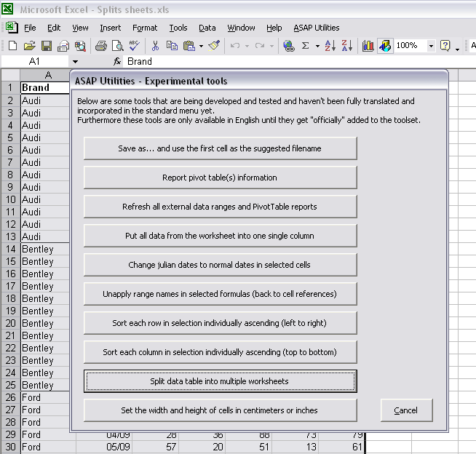Click the Undo arrow icon
This screenshot has width=476, height=454.
coord(235,46)
